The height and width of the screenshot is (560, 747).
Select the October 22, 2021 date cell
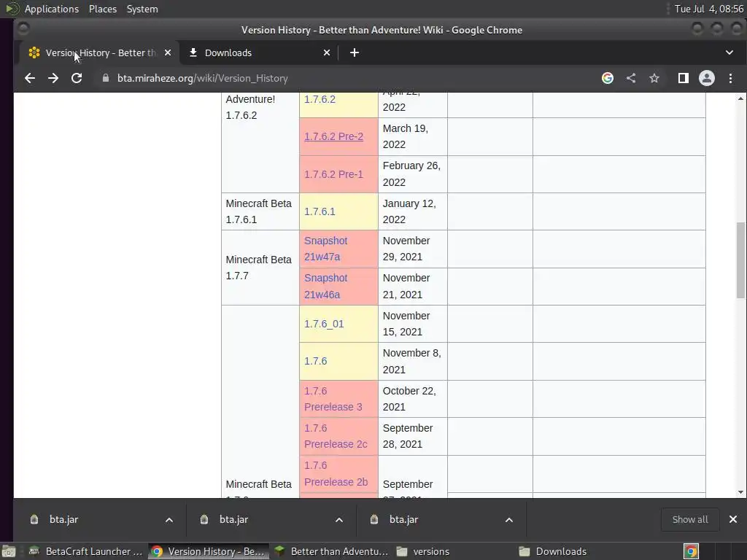point(413,399)
